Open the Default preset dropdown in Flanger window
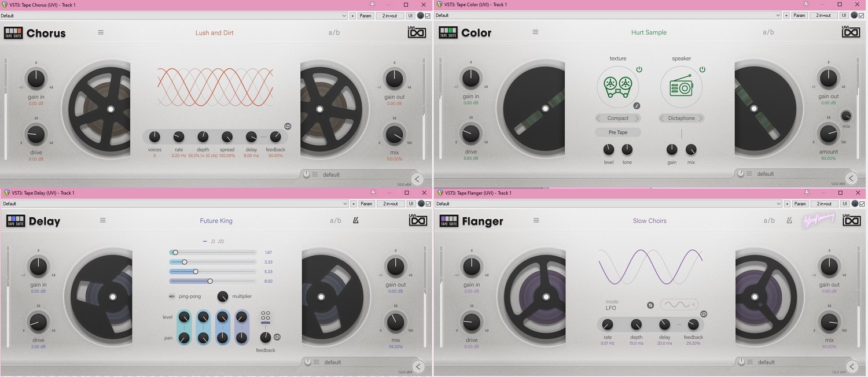The height and width of the screenshot is (377, 868). pos(608,204)
